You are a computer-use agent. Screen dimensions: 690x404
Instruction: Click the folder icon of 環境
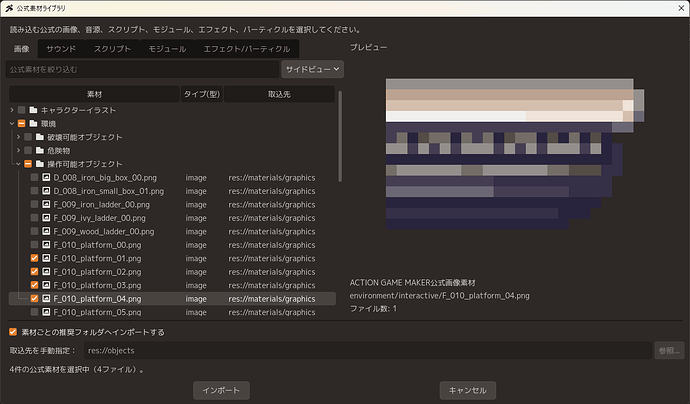point(33,124)
